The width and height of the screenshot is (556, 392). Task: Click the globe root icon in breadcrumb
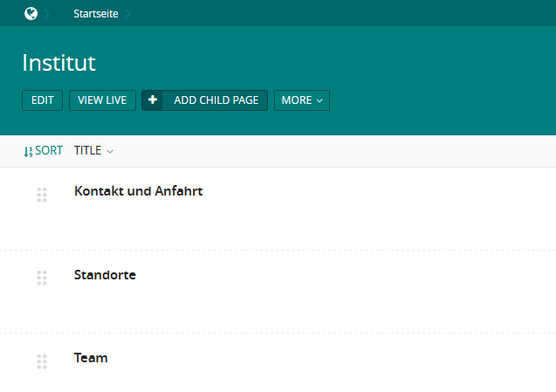[31, 13]
